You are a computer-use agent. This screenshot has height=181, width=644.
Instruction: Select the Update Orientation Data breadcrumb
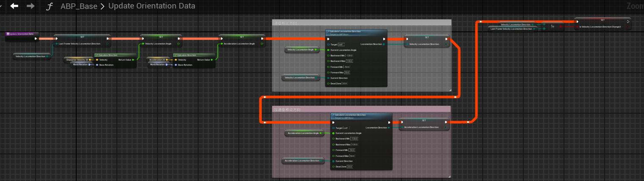152,6
